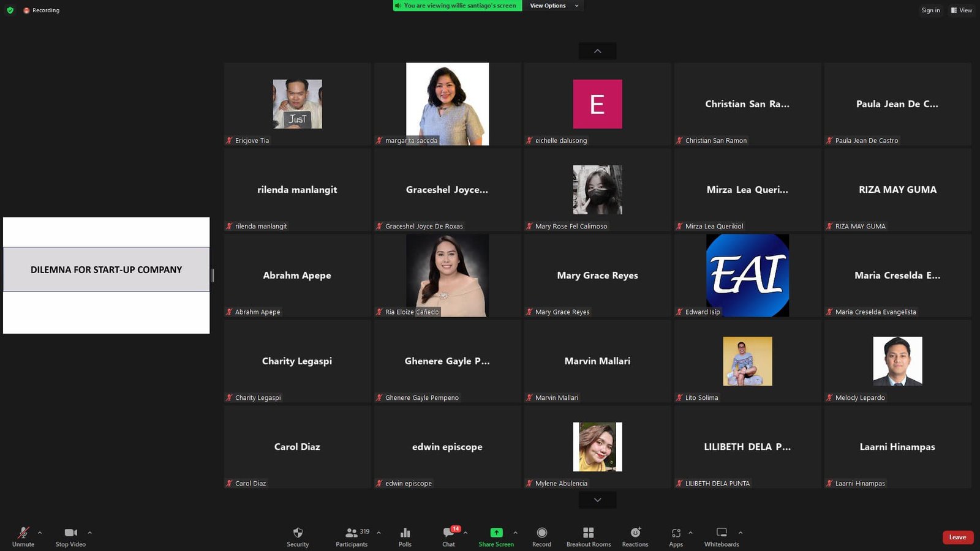Open the Whiteboards icon
The image size is (980, 551).
point(722,533)
